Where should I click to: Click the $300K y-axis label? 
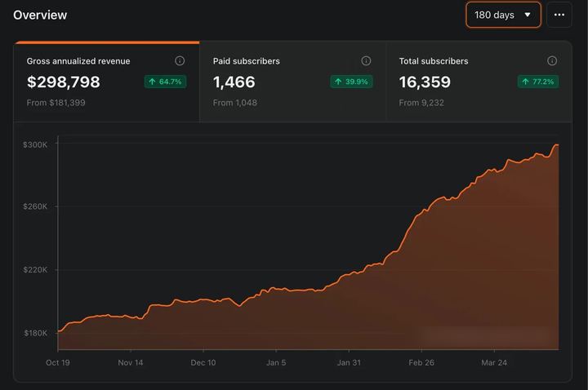[x=35, y=144]
